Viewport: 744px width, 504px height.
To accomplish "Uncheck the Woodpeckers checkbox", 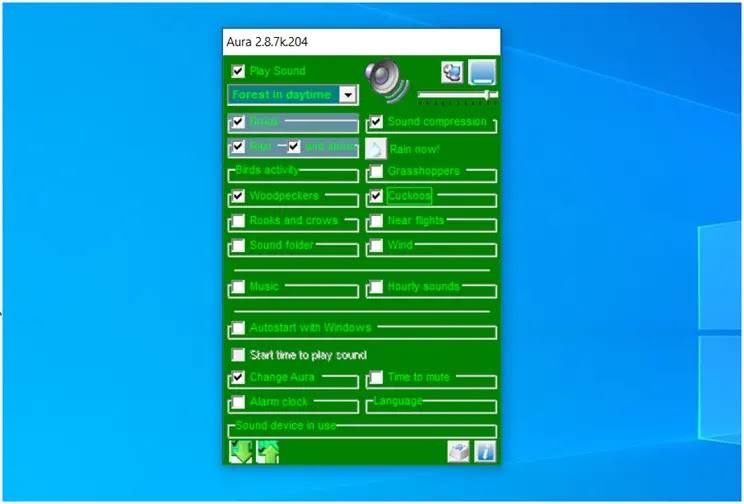I will (x=238, y=196).
